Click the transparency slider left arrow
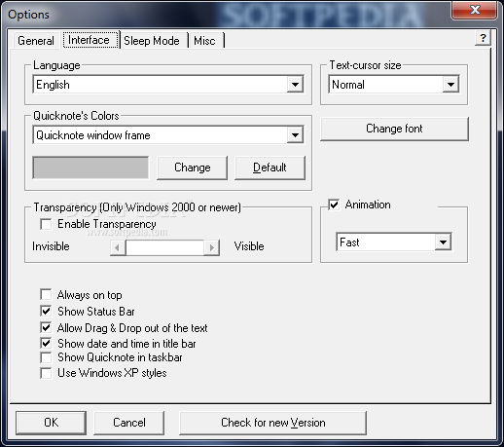The width and height of the screenshot is (504, 447). [x=118, y=248]
